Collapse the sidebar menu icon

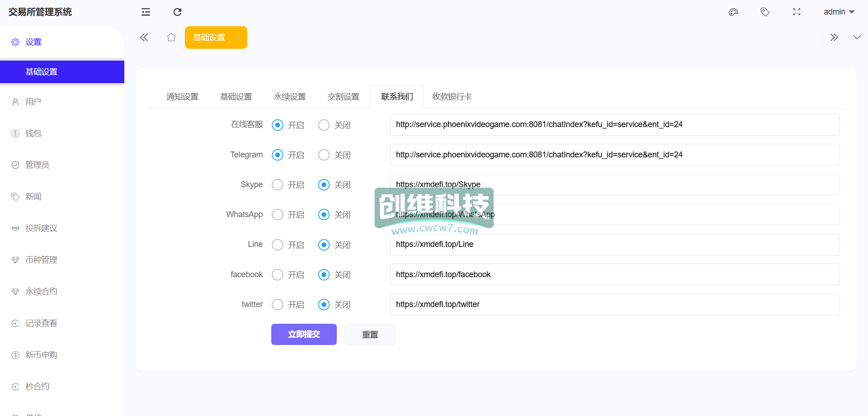tap(146, 12)
